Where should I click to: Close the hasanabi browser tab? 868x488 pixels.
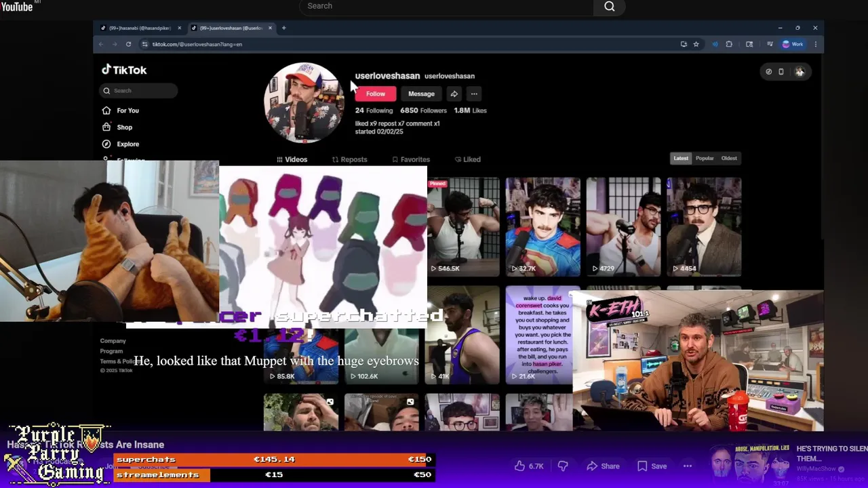point(179,28)
